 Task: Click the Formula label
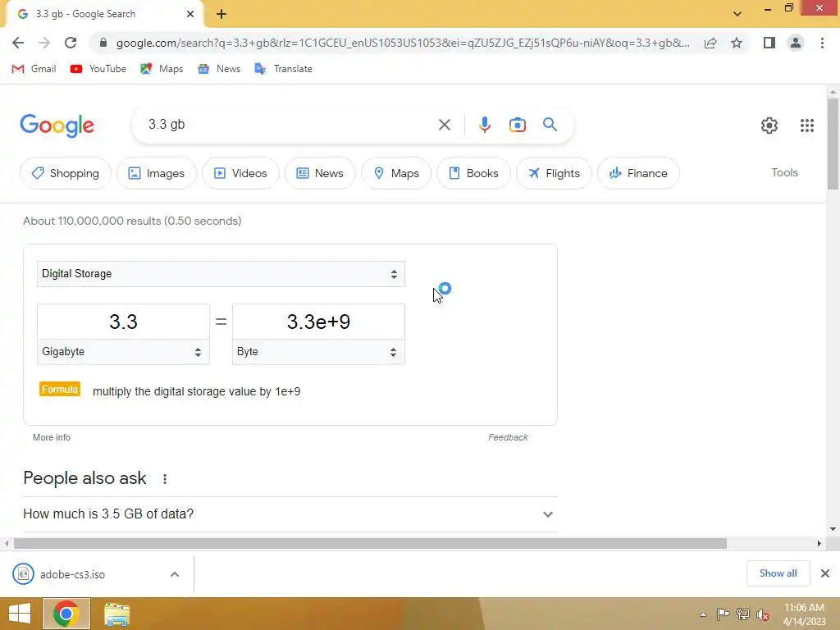(x=59, y=390)
